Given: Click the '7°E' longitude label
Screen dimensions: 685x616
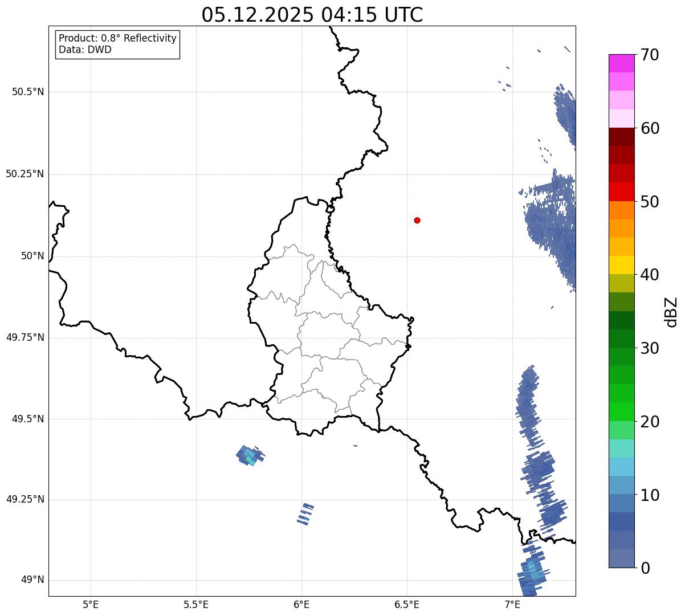Looking at the screenshot, I should point(512,604).
